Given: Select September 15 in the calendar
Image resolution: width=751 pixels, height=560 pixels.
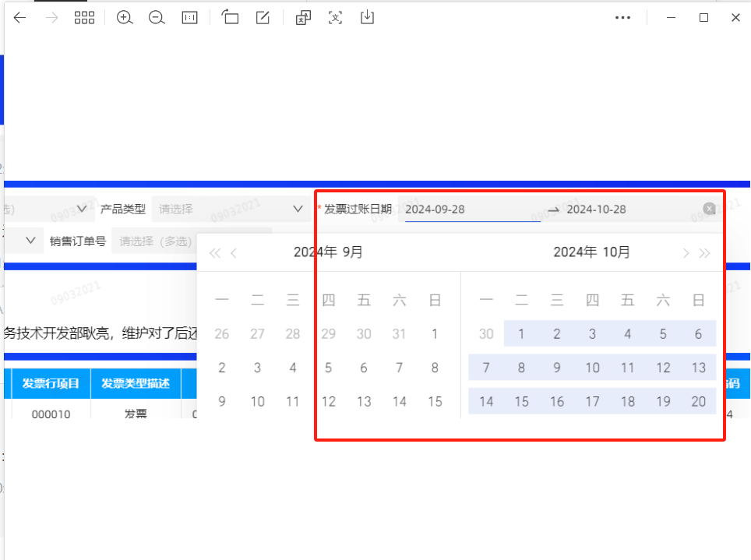Looking at the screenshot, I should [x=435, y=402].
